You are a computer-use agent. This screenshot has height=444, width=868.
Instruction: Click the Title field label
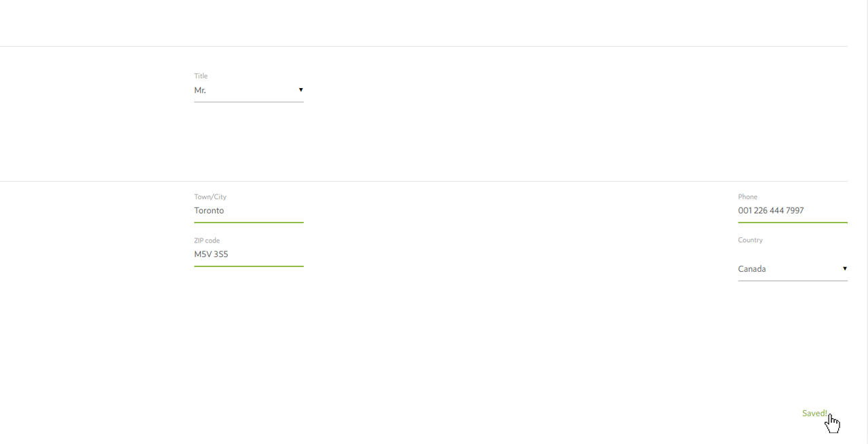pos(201,76)
